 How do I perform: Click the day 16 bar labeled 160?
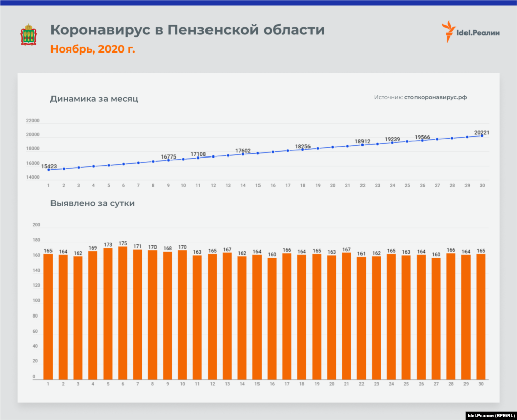(273, 319)
